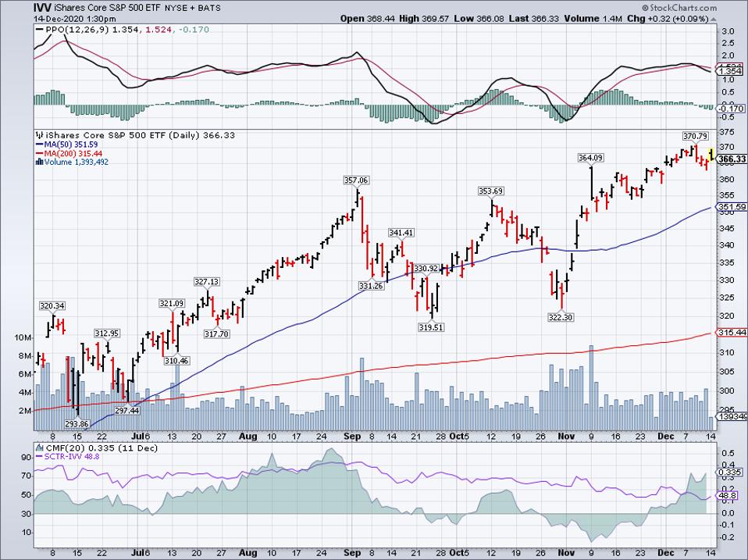The width and height of the screenshot is (748, 560).
Task: Click the PPO line icon before PPO(12,26,9)
Action: pyautogui.click(x=40, y=30)
